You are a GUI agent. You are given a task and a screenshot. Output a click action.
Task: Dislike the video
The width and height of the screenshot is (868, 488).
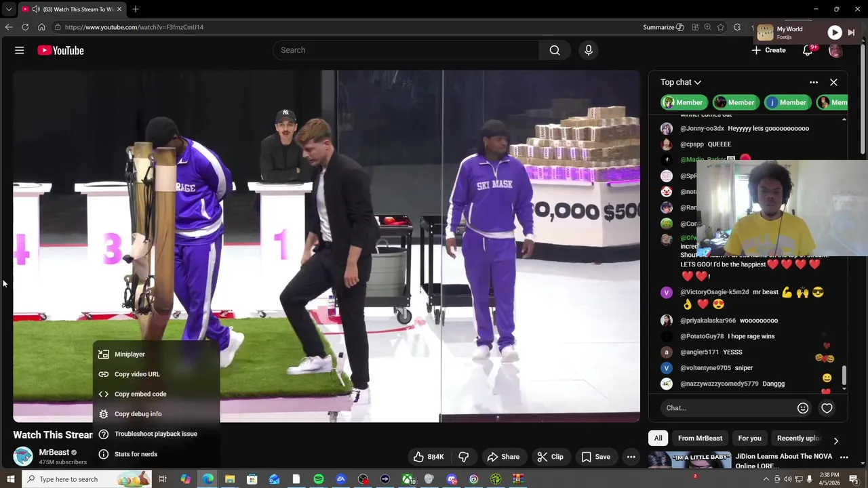pos(464,457)
